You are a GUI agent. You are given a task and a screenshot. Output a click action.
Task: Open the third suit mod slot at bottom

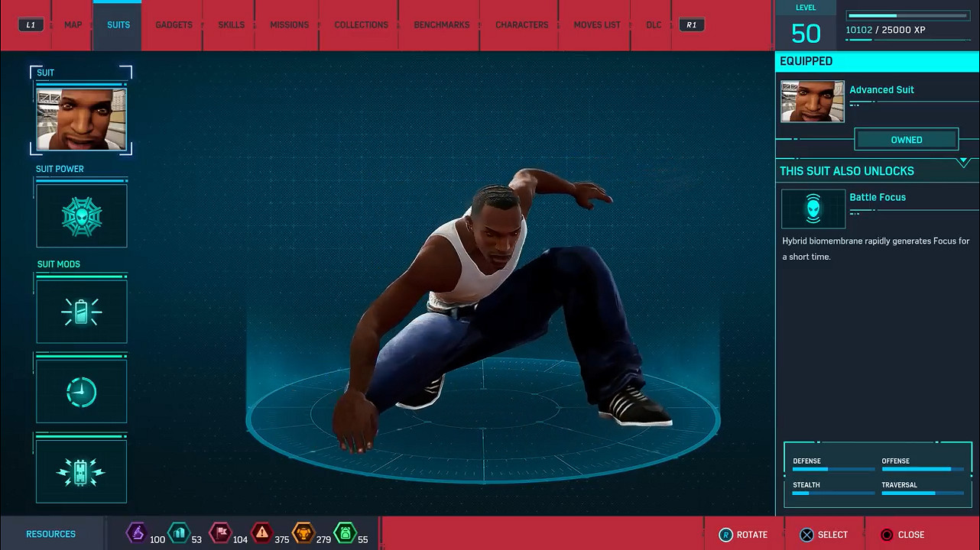[81, 472]
